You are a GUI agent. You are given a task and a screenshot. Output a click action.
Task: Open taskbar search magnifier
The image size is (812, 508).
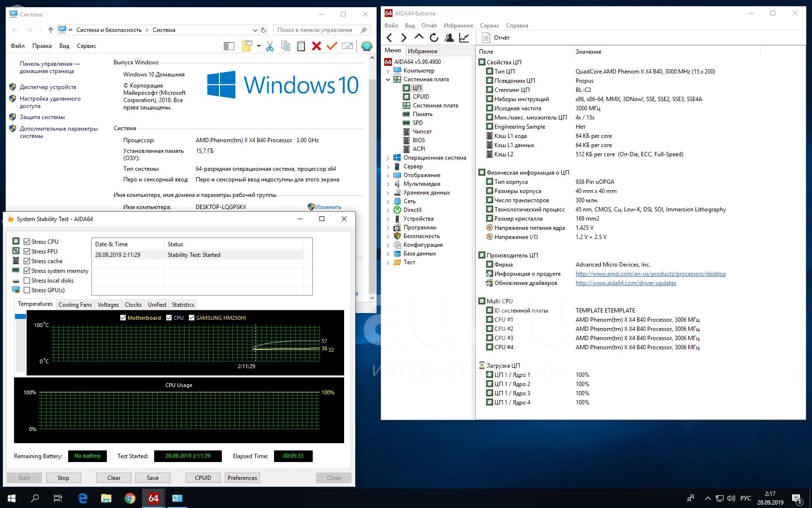(x=35, y=498)
